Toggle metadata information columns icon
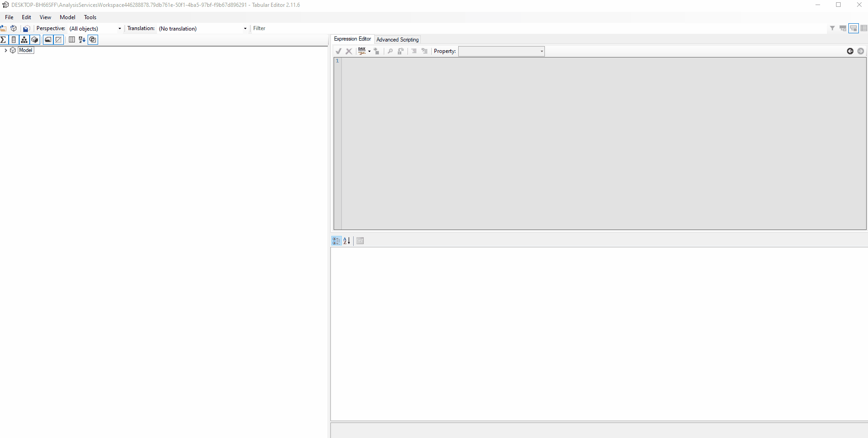The height and width of the screenshot is (438, 868). 72,40
